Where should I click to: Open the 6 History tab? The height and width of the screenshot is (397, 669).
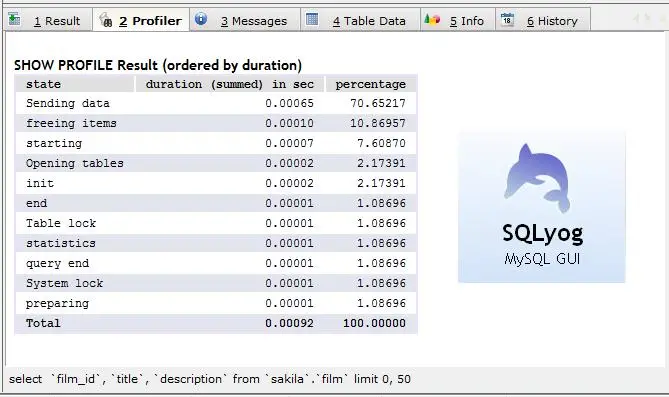pyautogui.click(x=543, y=20)
